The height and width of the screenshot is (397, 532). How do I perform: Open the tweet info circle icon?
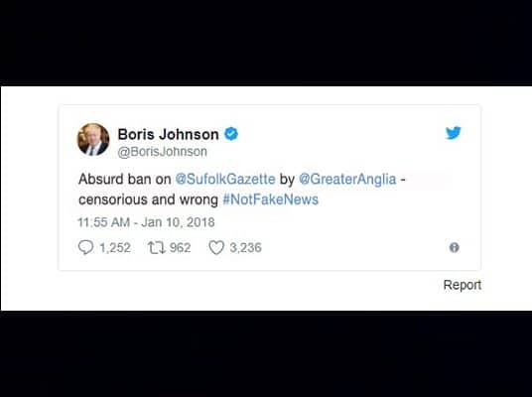(x=454, y=248)
